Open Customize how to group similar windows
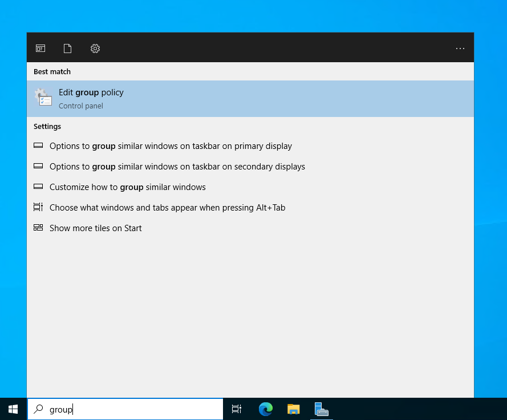 127,187
